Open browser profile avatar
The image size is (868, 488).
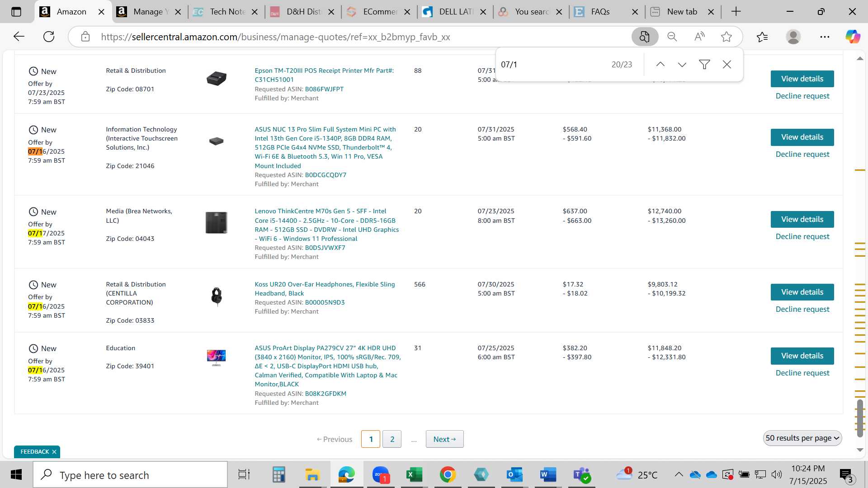pyautogui.click(x=793, y=37)
